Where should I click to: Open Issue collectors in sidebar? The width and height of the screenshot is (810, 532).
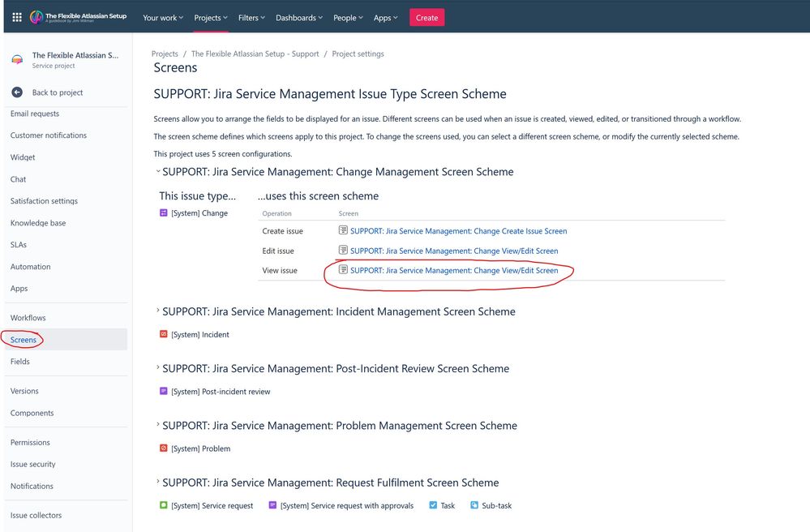[x=36, y=516]
